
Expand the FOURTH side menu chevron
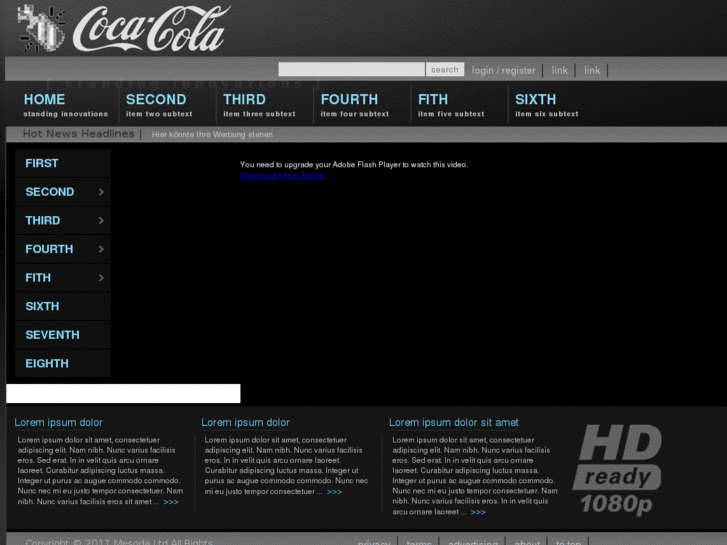point(101,249)
